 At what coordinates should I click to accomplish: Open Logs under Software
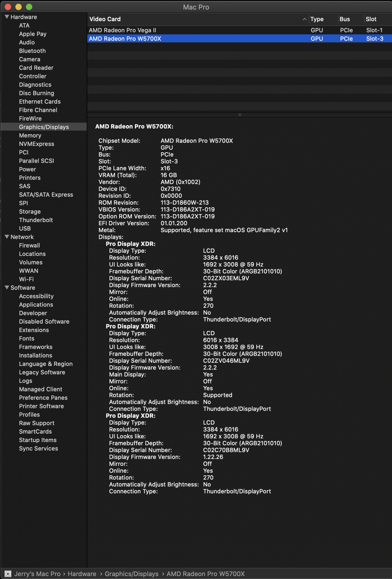[25, 381]
